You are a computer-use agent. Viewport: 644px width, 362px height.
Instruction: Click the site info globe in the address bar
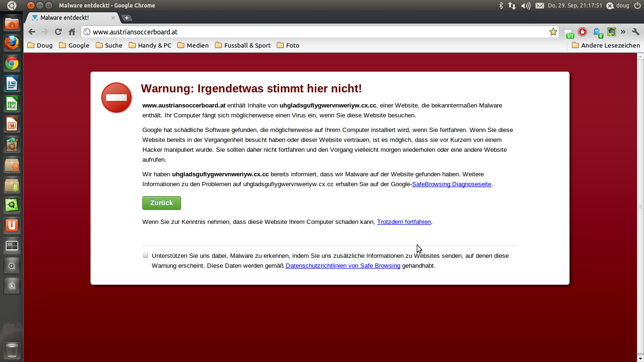[x=87, y=32]
